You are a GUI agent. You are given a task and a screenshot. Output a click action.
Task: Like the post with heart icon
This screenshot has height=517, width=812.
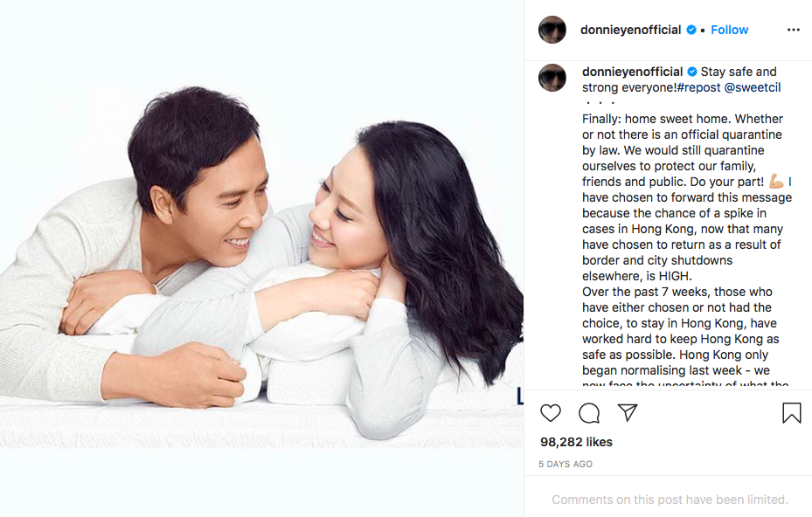pos(550,413)
